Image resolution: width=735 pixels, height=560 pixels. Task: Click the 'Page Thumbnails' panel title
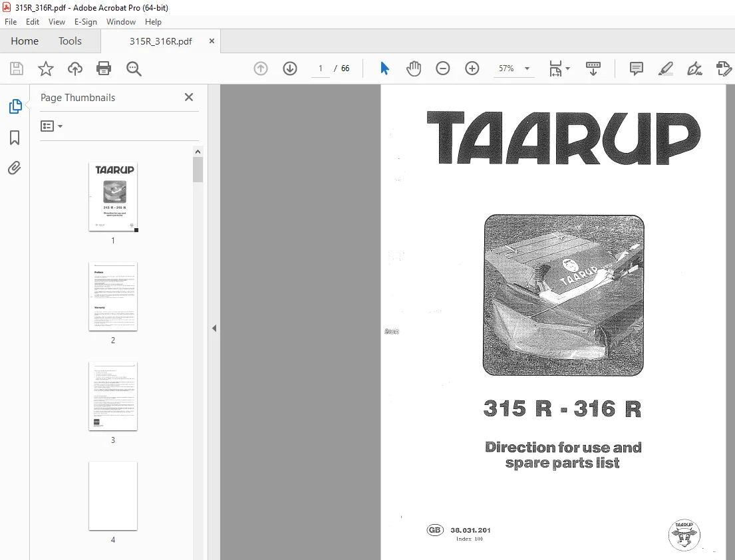coord(78,98)
